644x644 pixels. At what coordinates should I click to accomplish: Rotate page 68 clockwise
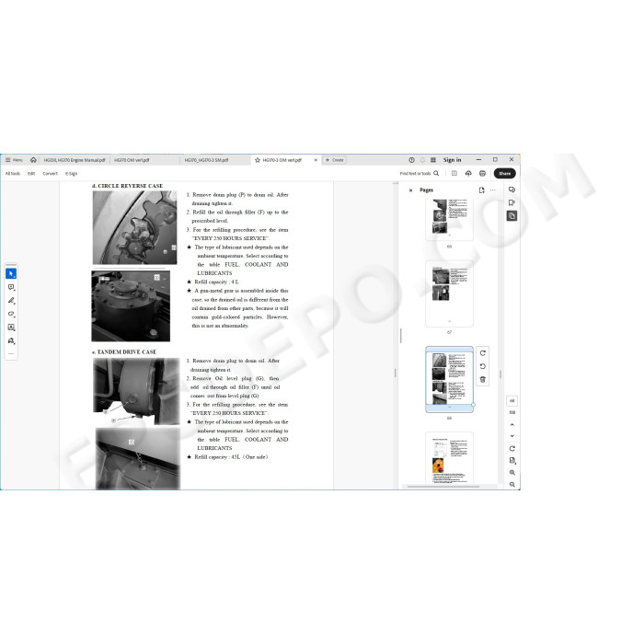pos(483,353)
